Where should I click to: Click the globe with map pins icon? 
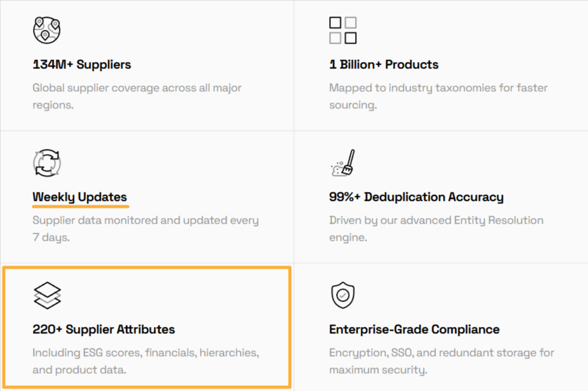(46, 30)
